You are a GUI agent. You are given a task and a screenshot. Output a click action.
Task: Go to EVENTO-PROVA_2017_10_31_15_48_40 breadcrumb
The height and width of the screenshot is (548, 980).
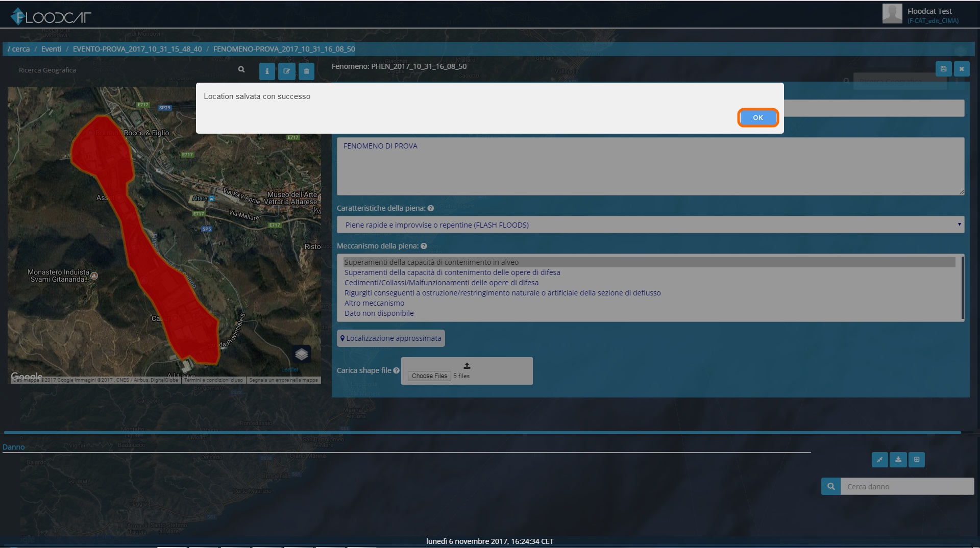pyautogui.click(x=137, y=49)
